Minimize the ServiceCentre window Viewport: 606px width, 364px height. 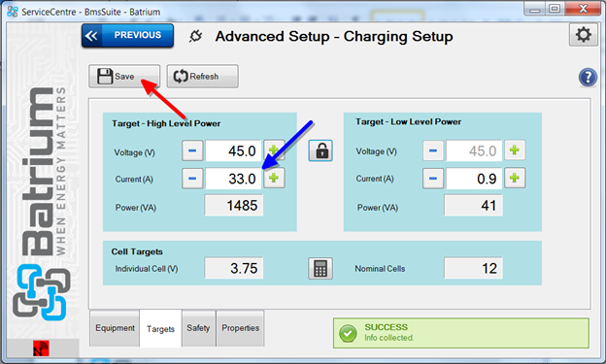tap(534, 9)
